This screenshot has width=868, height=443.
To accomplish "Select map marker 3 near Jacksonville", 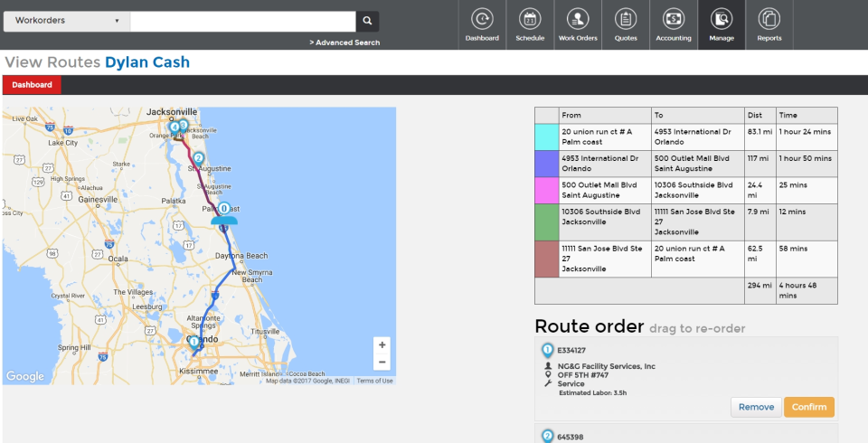I will (184, 127).
